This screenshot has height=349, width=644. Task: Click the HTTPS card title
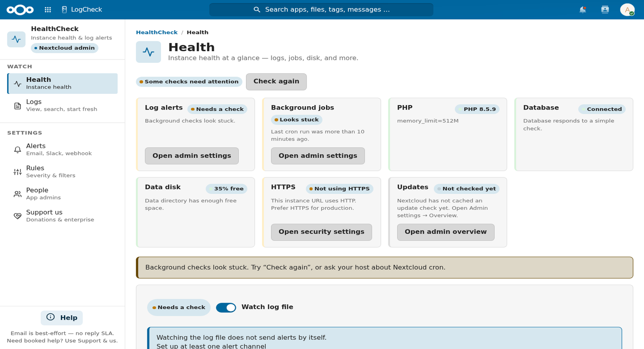pos(283,187)
